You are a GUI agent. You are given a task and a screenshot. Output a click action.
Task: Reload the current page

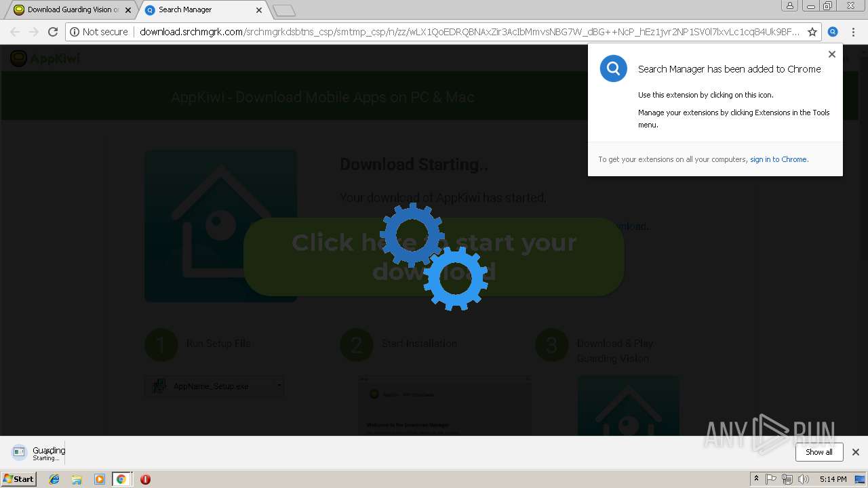pos(53,32)
